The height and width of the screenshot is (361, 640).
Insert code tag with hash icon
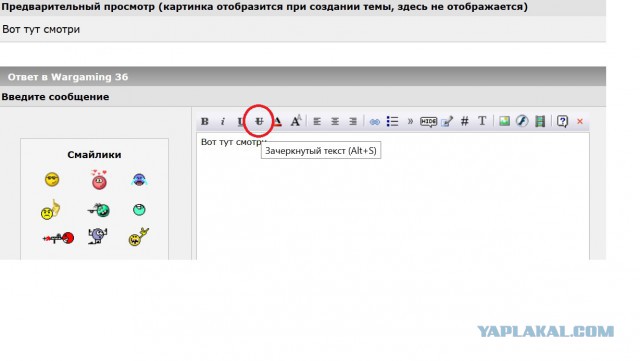464,121
